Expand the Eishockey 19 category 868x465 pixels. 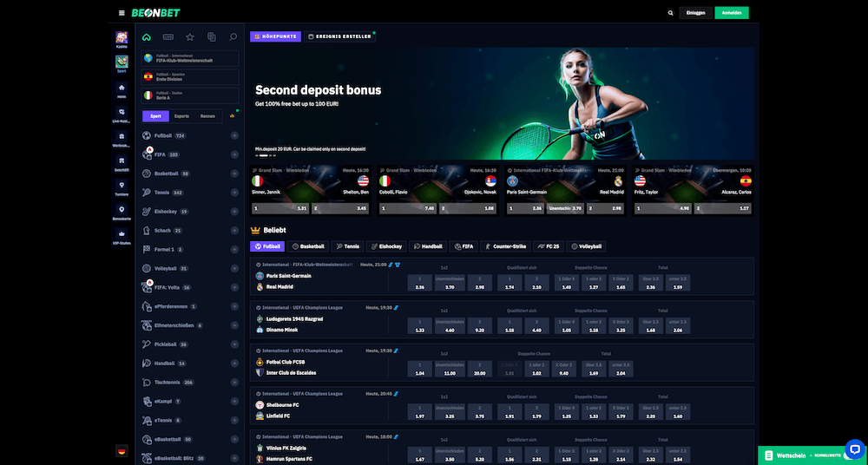point(234,212)
